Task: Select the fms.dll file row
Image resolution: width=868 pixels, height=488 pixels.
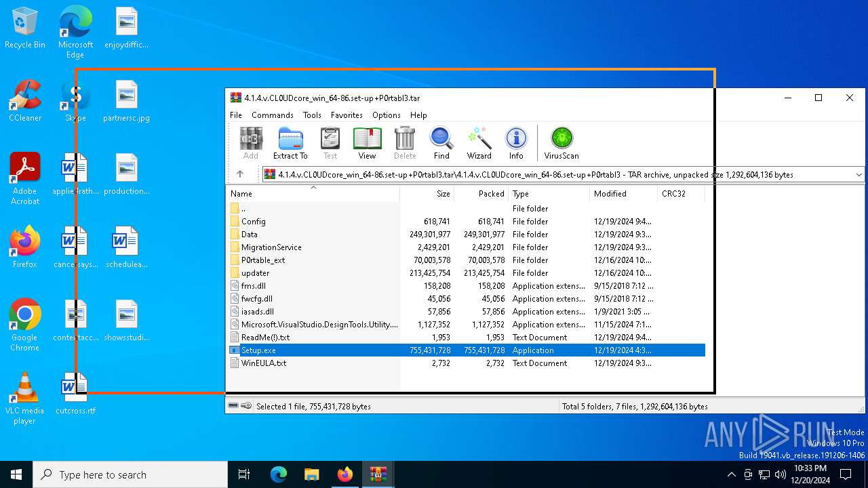Action: (x=467, y=286)
